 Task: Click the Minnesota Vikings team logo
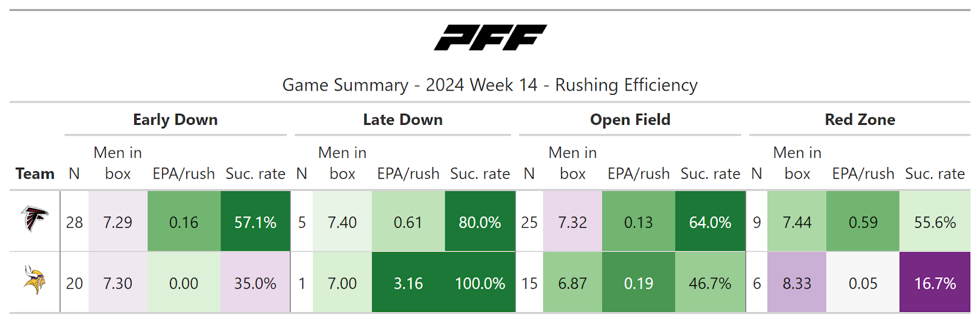[34, 280]
